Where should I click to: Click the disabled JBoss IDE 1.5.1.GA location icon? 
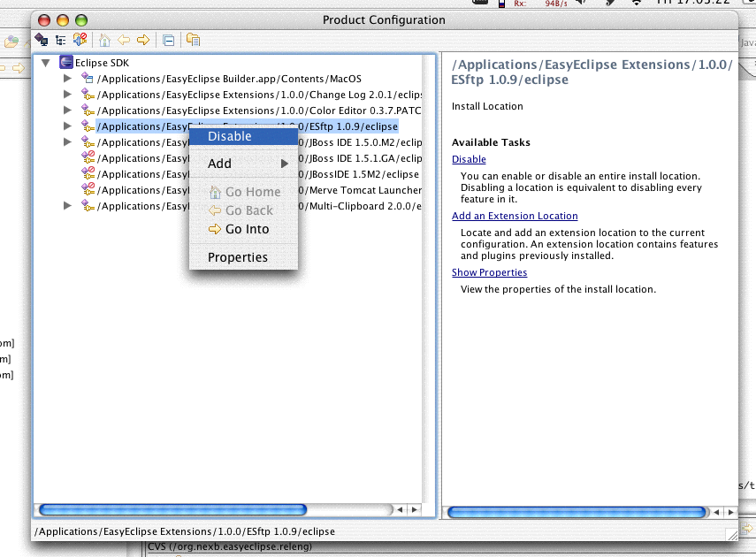[88, 158]
